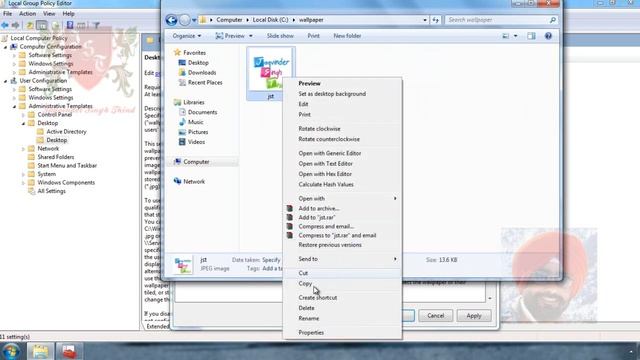Expand Control Panel tree node
This screenshot has height=360, width=640.
pos(23,115)
